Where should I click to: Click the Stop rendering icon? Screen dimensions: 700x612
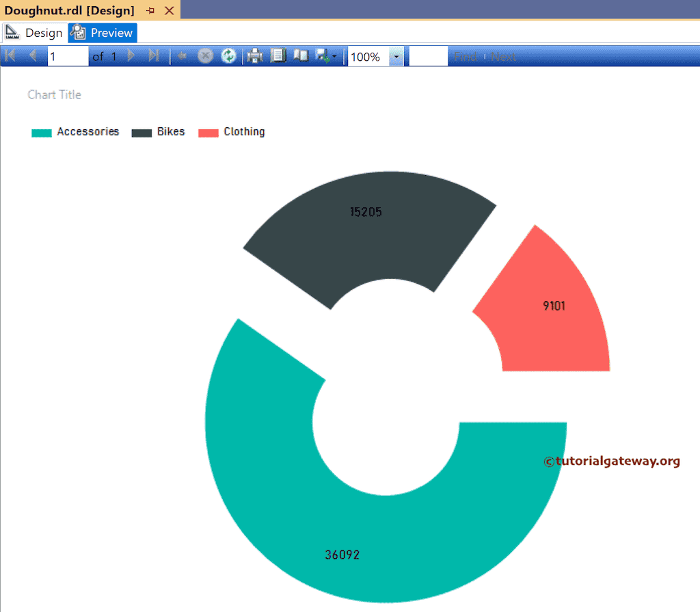205,55
